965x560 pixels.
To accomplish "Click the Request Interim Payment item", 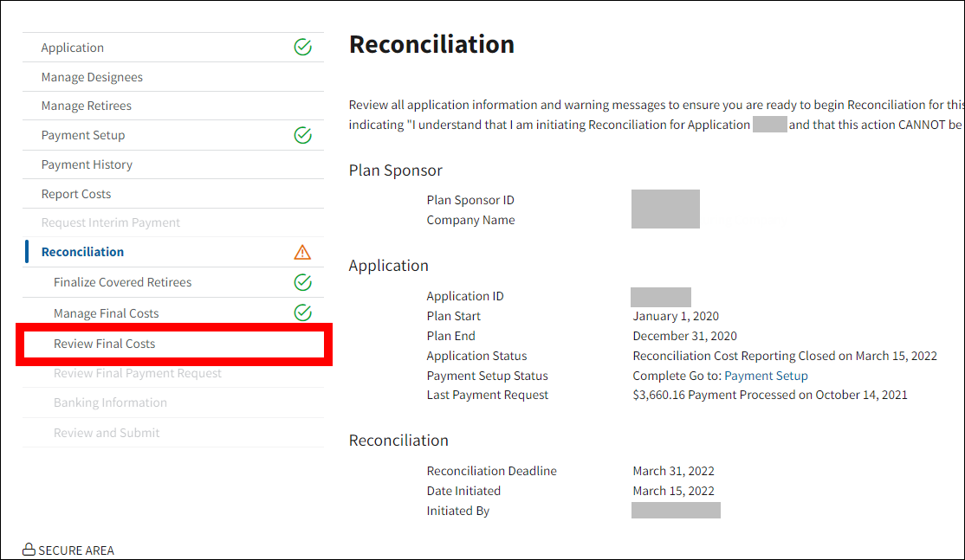I will click(111, 222).
